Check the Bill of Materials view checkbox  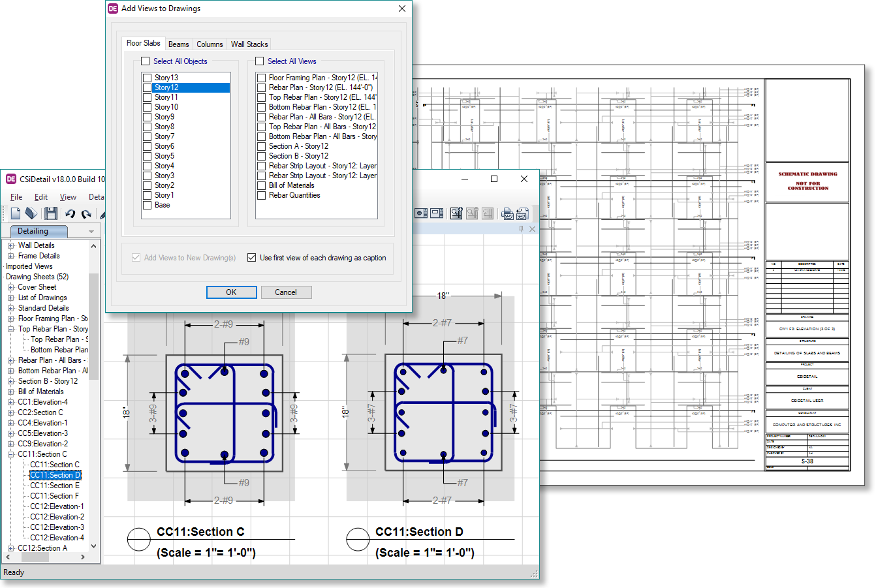pyautogui.click(x=262, y=185)
